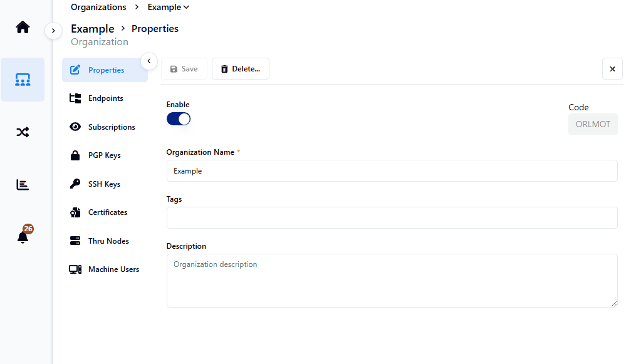Expand the left navigation rail
Image resolution: width=626 pixels, height=364 pixels.
point(53,30)
